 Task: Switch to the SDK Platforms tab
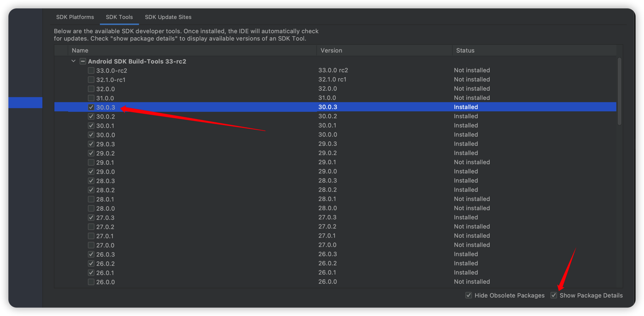tap(75, 17)
